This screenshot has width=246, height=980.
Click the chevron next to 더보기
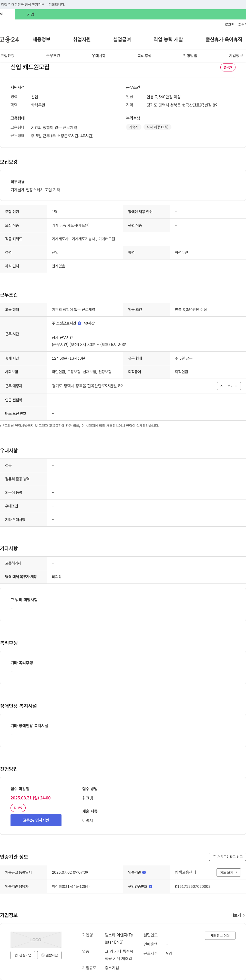click(x=244, y=915)
